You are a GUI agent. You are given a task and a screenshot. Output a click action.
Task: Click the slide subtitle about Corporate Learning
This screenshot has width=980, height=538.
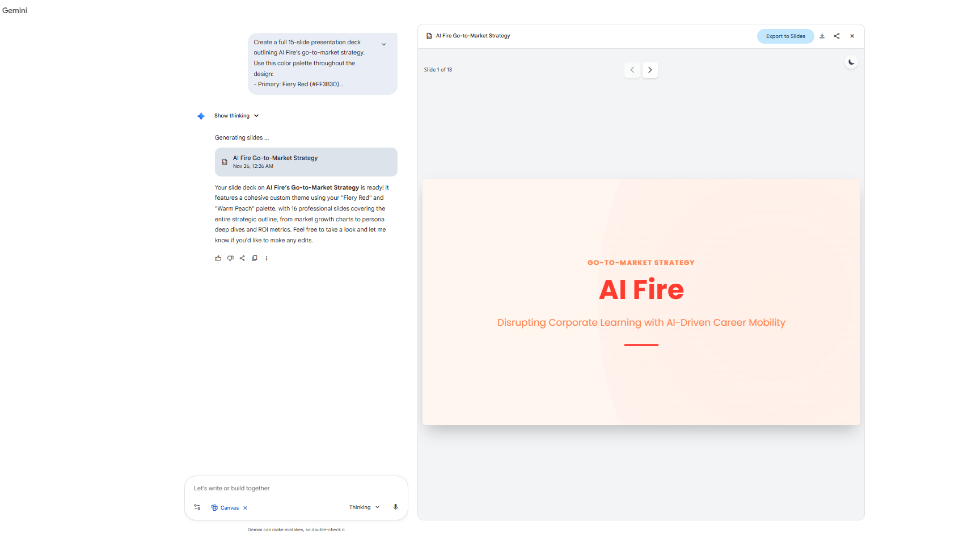click(x=641, y=322)
